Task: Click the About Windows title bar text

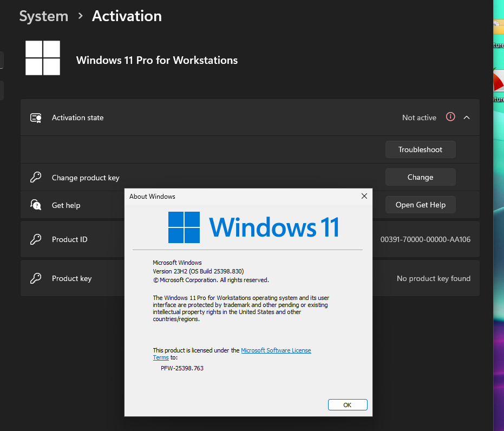Action: click(x=152, y=197)
